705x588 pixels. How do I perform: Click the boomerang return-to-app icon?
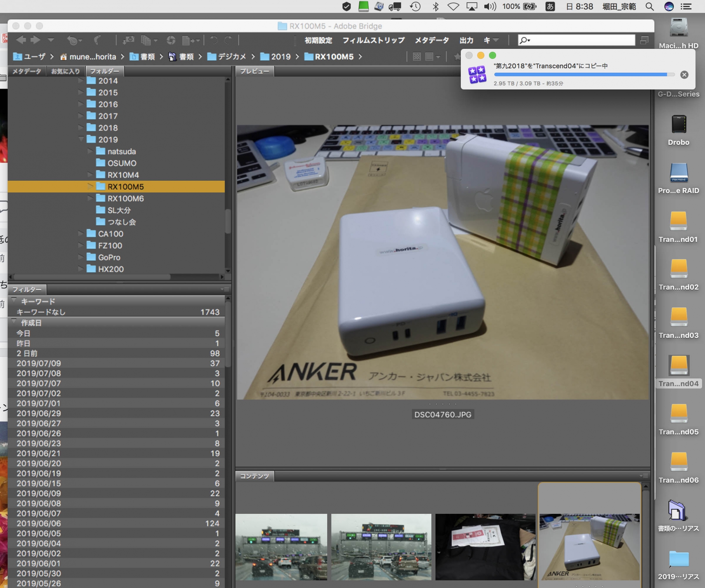pos(97,40)
